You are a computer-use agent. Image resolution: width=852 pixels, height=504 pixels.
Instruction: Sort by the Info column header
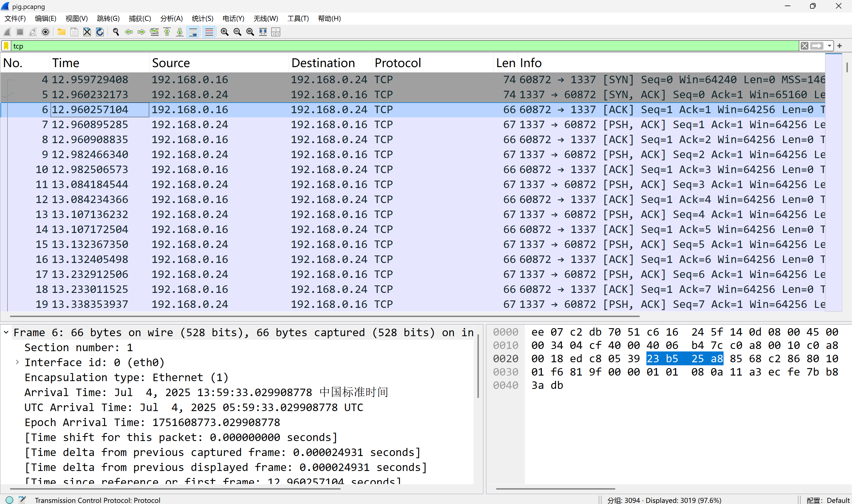pyautogui.click(x=671, y=63)
